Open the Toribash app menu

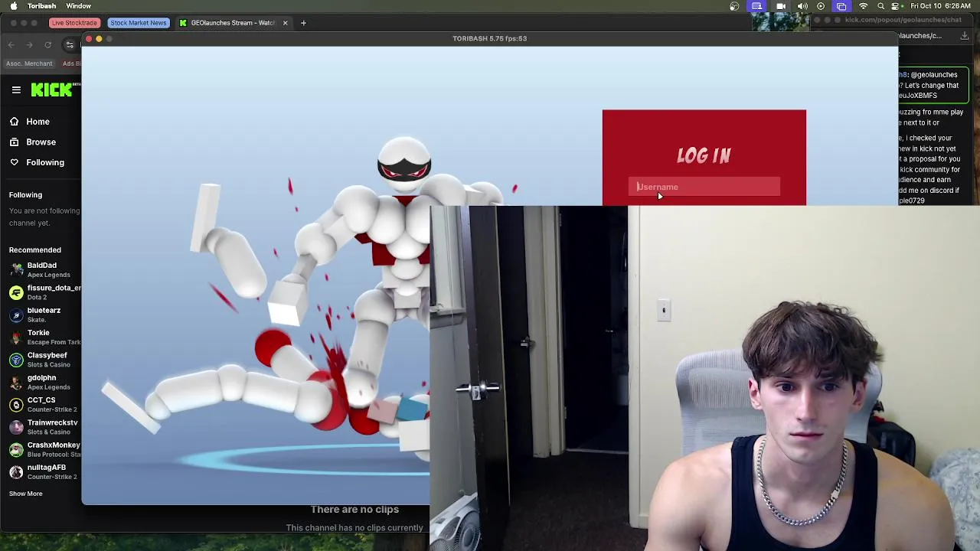point(41,6)
